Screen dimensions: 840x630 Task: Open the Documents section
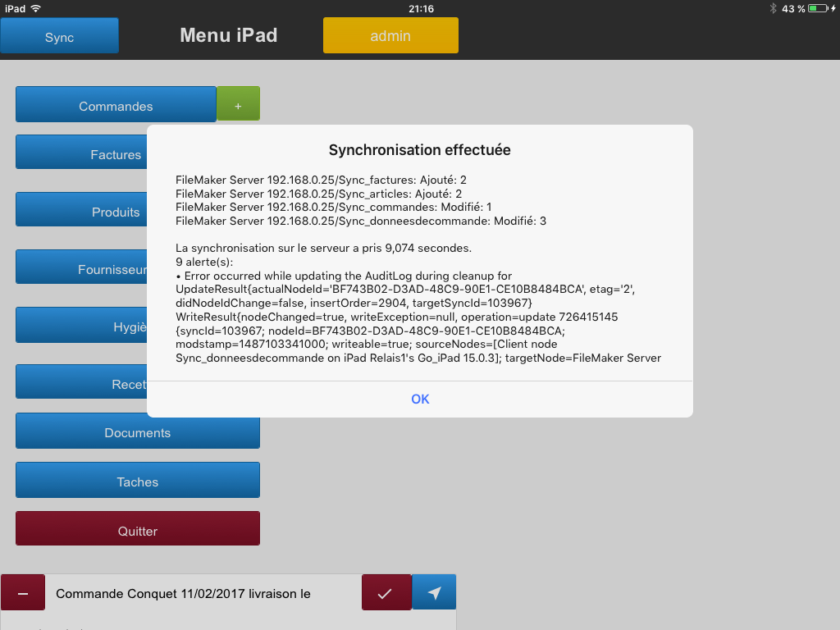[x=138, y=431]
